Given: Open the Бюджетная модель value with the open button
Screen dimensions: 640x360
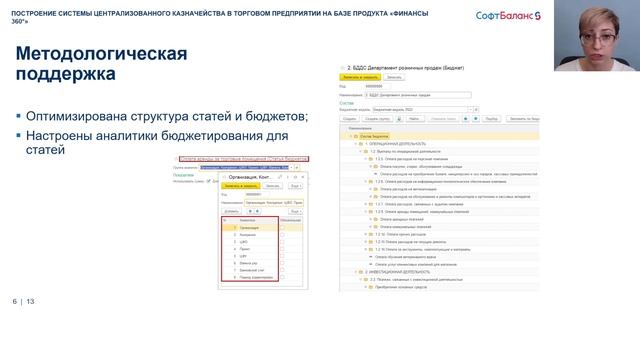Looking at the screenshot, I should pyautogui.click(x=476, y=109).
